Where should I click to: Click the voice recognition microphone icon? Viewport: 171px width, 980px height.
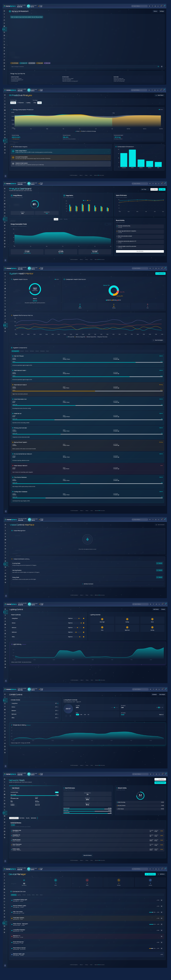tap(88, 539)
